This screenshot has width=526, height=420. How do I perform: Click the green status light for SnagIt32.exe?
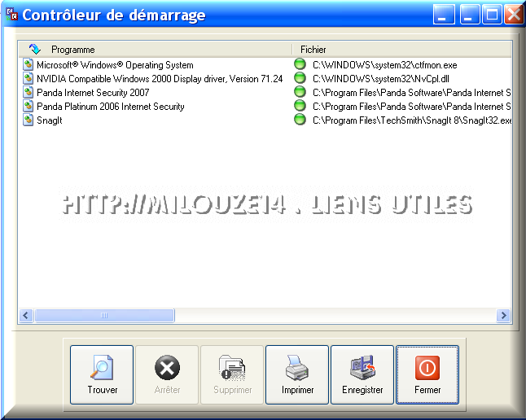[x=300, y=120]
